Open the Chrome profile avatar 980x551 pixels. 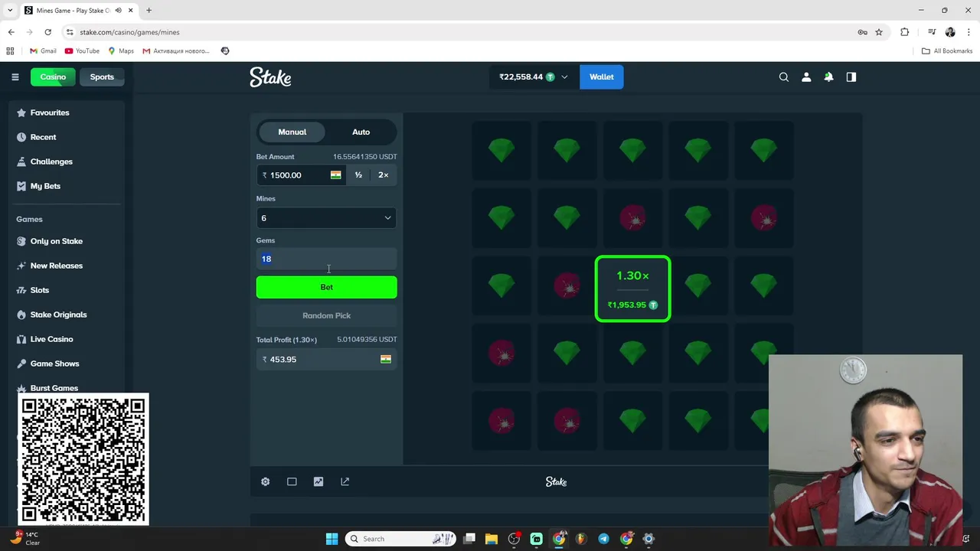coord(950,32)
